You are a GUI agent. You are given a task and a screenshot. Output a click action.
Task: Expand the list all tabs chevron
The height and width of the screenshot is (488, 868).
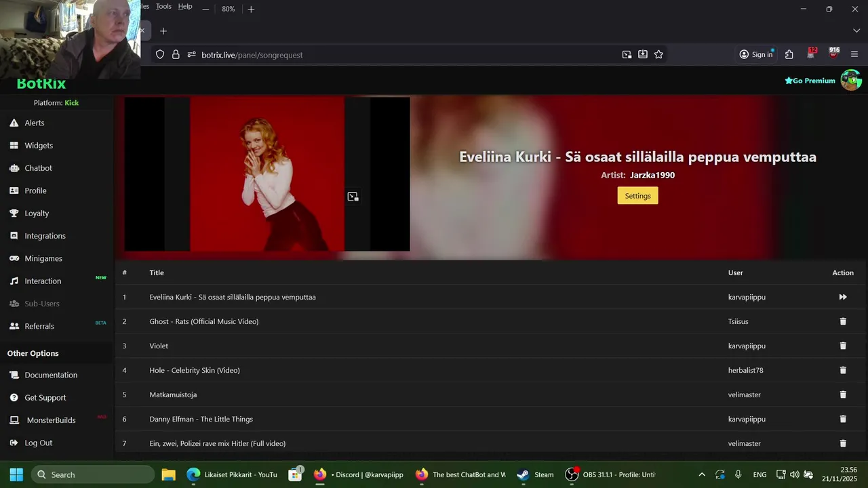pyautogui.click(x=856, y=31)
